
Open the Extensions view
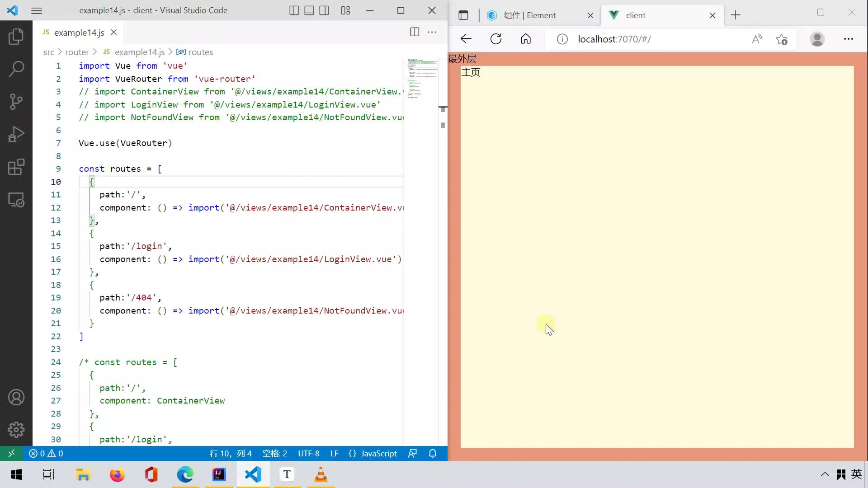pos(16,167)
